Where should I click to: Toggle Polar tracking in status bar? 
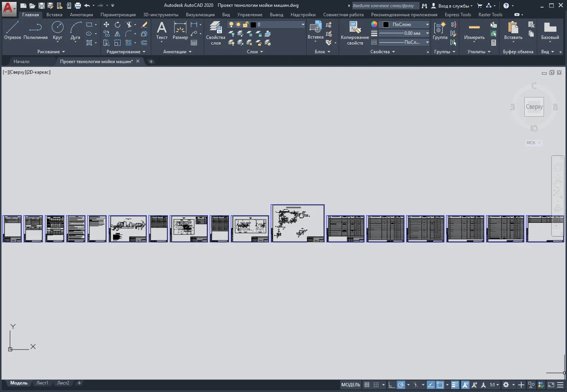(x=401, y=385)
